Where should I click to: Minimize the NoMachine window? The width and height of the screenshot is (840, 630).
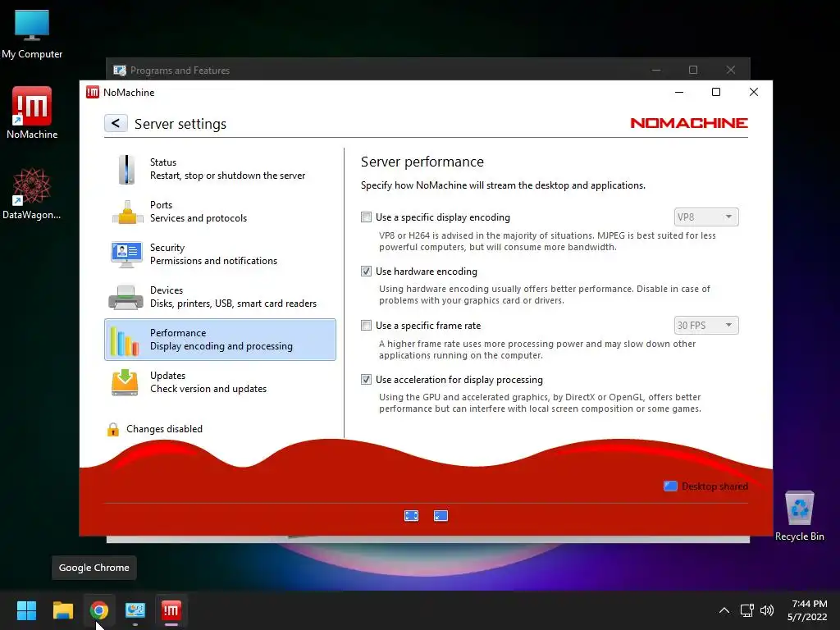pos(679,92)
